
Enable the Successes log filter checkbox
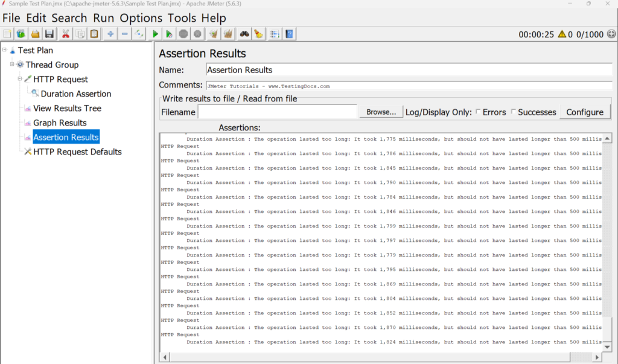[x=514, y=112]
